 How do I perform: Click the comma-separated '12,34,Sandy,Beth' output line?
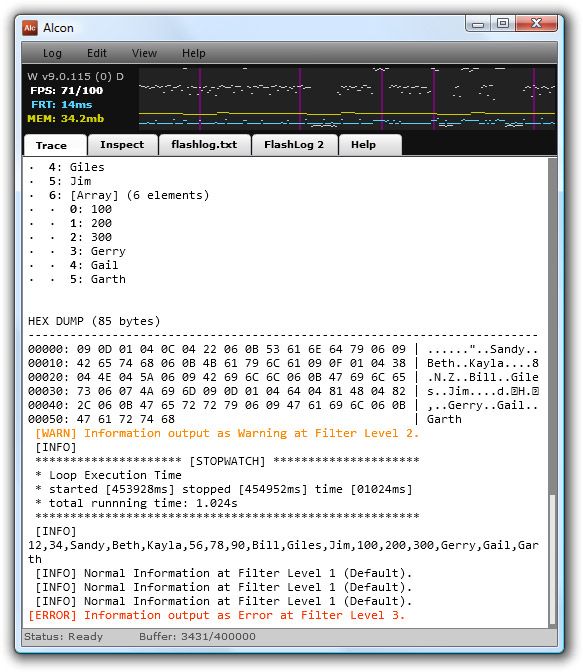(x=283, y=552)
